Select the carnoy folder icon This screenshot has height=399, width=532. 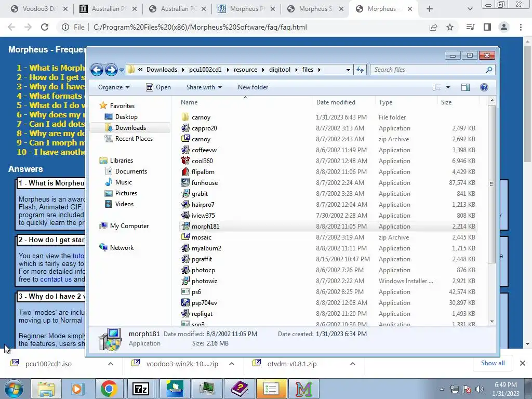tap(185, 117)
